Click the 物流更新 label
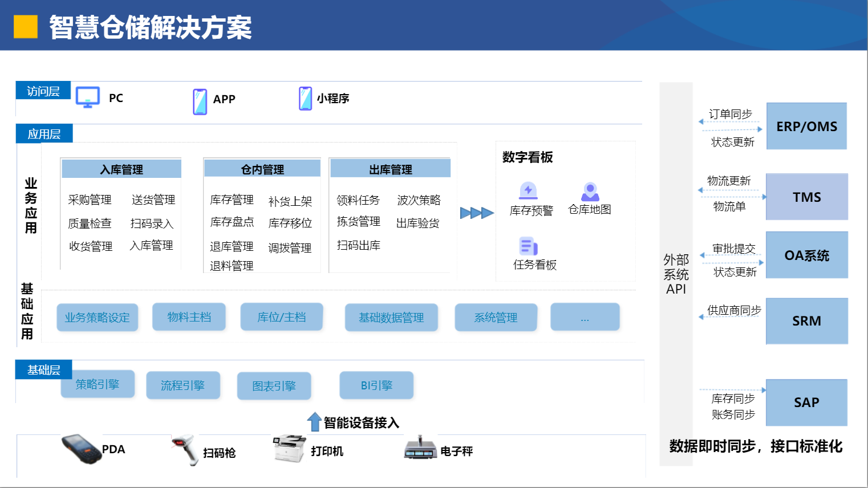This screenshot has height=488, width=868. tap(729, 181)
